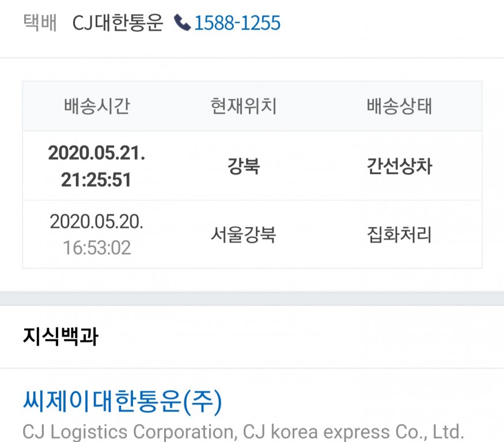Select the 서울강북 location cell
Image resolution: width=504 pixels, height=442 pixels.
(x=244, y=235)
